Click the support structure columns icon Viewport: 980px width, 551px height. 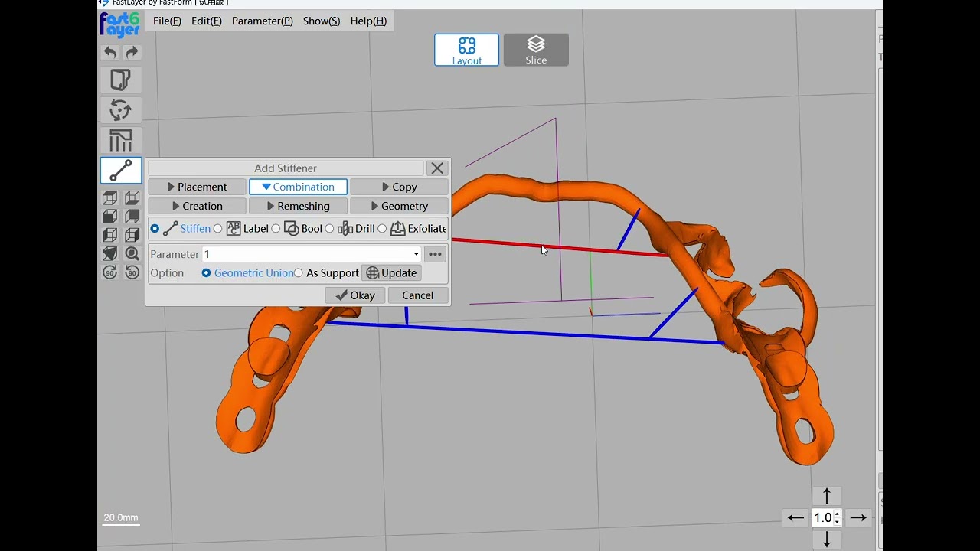pos(120,141)
